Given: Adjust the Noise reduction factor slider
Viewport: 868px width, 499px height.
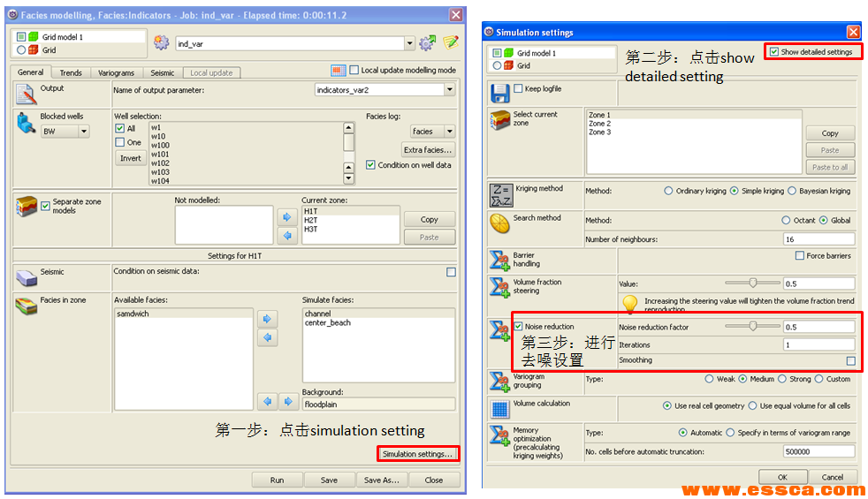Looking at the screenshot, I should [752, 326].
